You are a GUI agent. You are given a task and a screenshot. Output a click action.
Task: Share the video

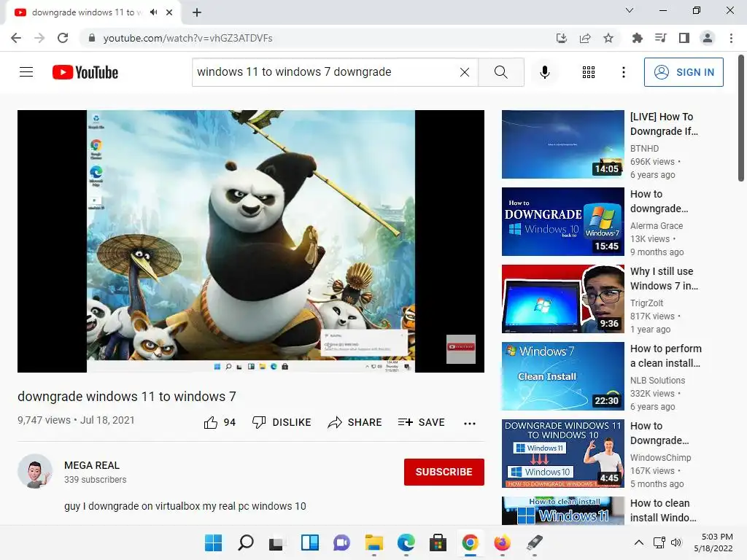click(x=355, y=422)
